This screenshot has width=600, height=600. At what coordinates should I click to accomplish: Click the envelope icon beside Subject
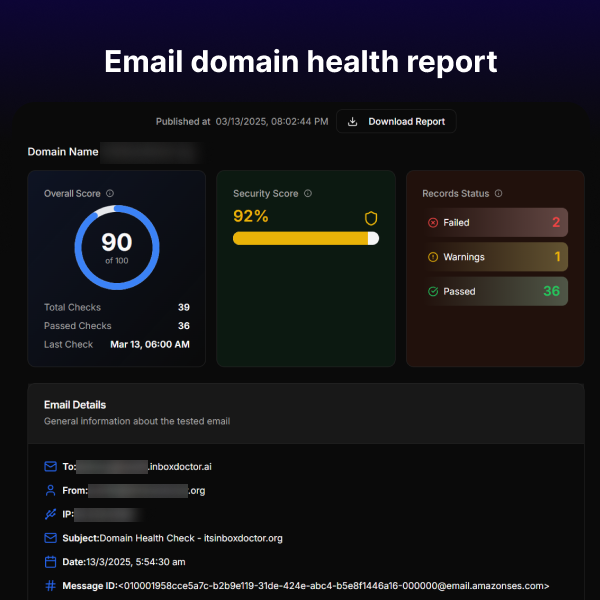51,538
